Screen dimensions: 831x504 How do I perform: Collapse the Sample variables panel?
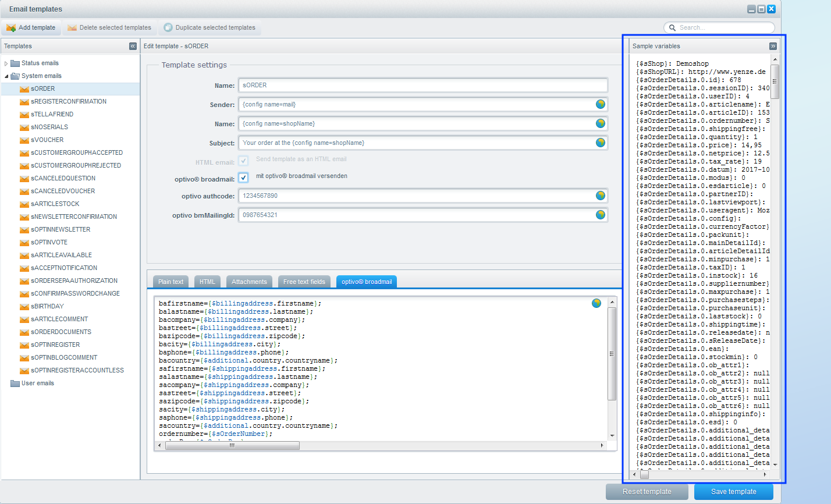pyautogui.click(x=773, y=46)
